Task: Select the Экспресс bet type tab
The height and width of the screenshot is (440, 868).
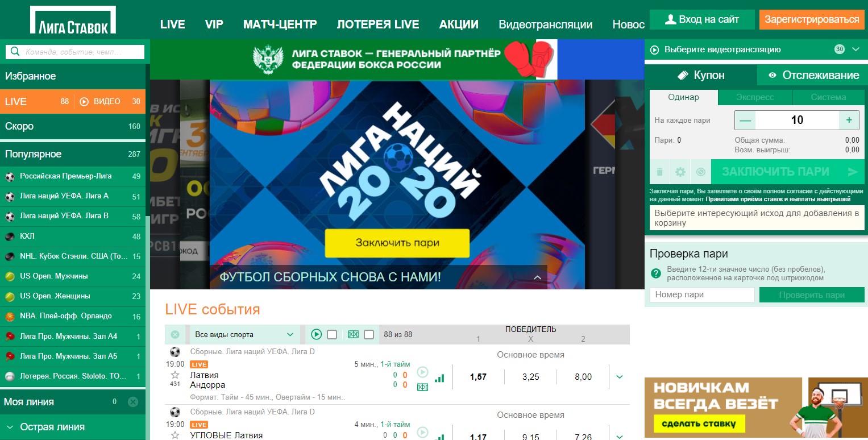Action: [x=755, y=97]
